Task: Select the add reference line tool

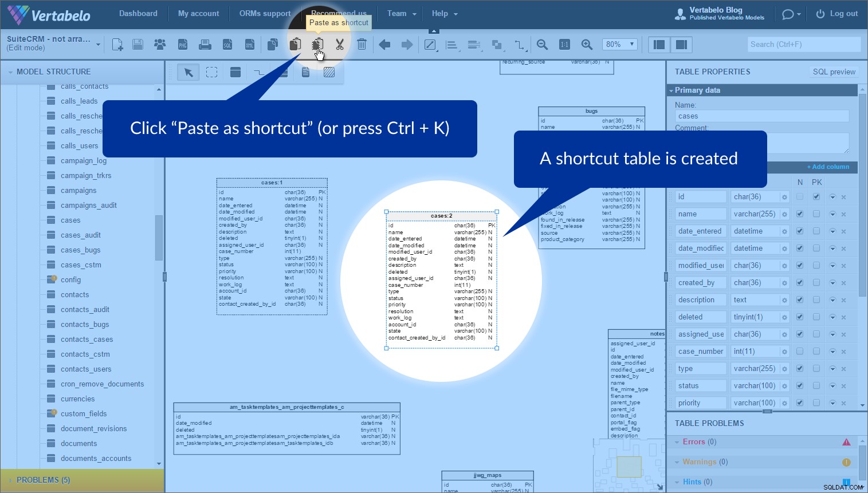Action: (x=259, y=72)
